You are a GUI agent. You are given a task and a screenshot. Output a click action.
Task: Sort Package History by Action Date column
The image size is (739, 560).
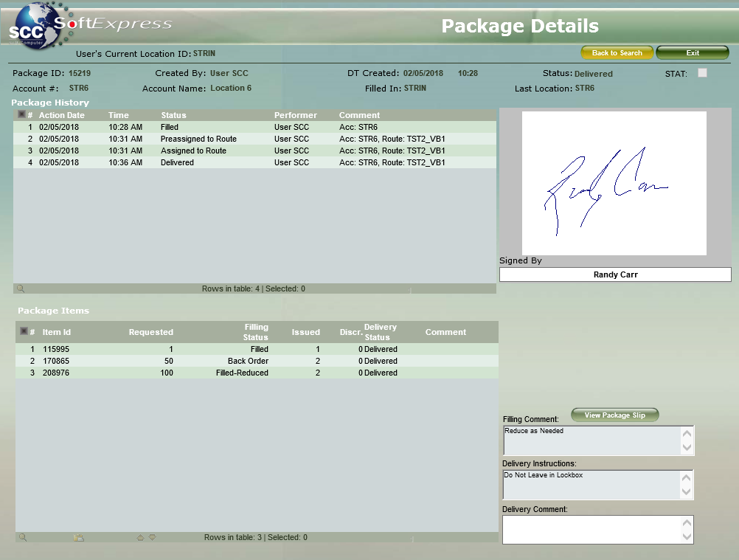click(x=61, y=115)
